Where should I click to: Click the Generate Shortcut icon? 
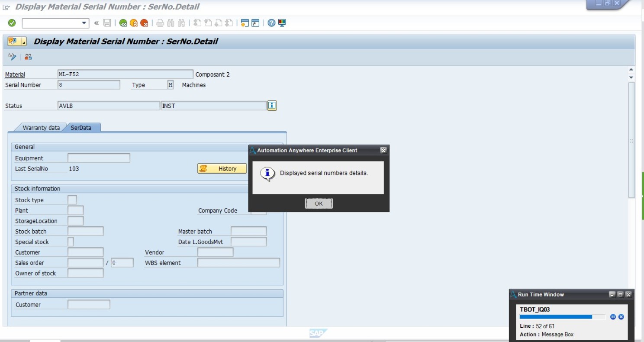point(255,23)
